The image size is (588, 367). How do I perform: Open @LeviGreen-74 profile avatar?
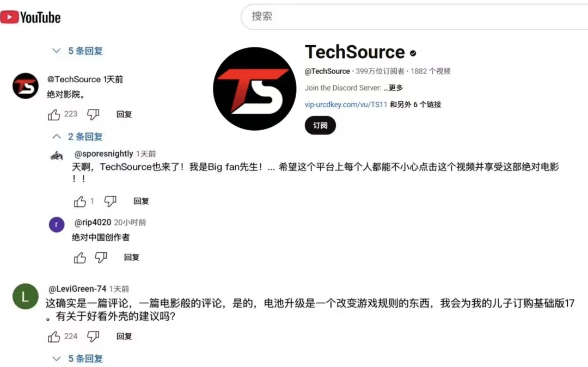click(x=26, y=297)
